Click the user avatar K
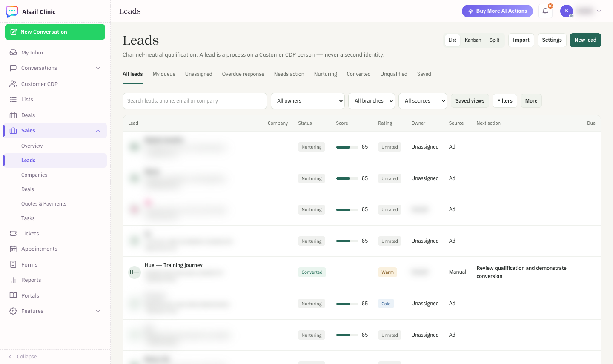The image size is (613, 364). point(567,11)
